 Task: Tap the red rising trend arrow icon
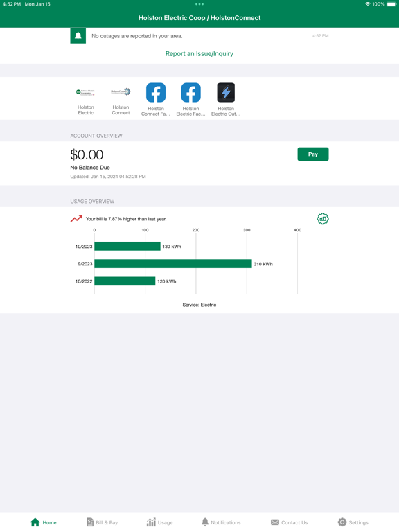pyautogui.click(x=76, y=218)
